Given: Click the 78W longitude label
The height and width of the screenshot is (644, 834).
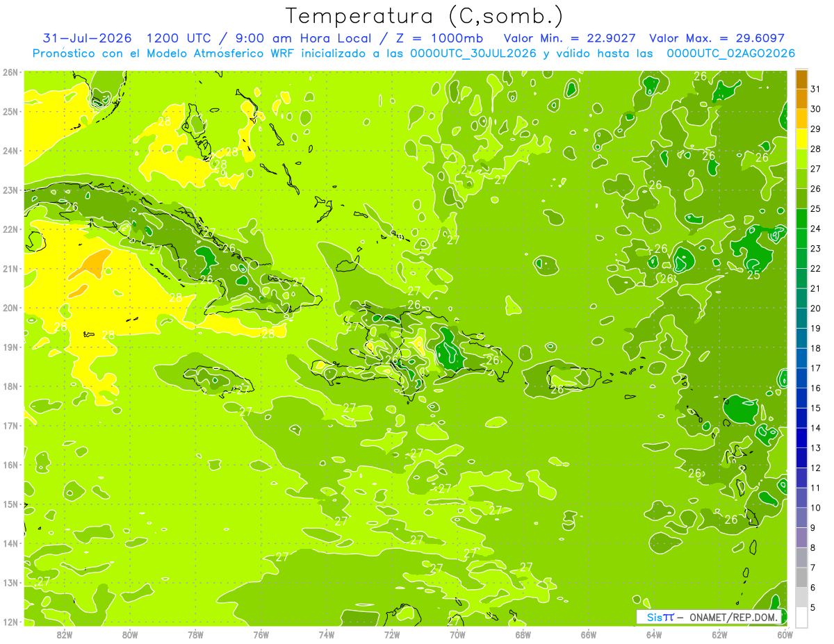Looking at the screenshot, I should click(x=195, y=634).
